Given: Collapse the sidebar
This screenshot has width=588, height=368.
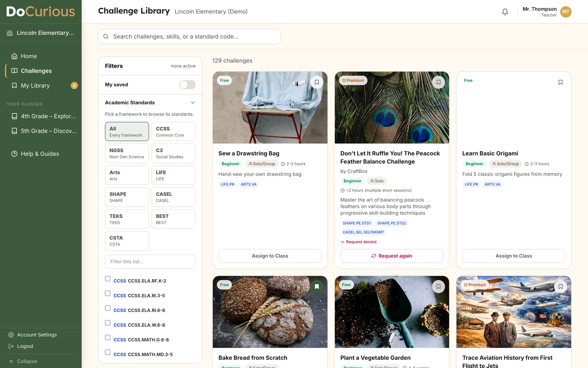Looking at the screenshot, I should coord(24,361).
